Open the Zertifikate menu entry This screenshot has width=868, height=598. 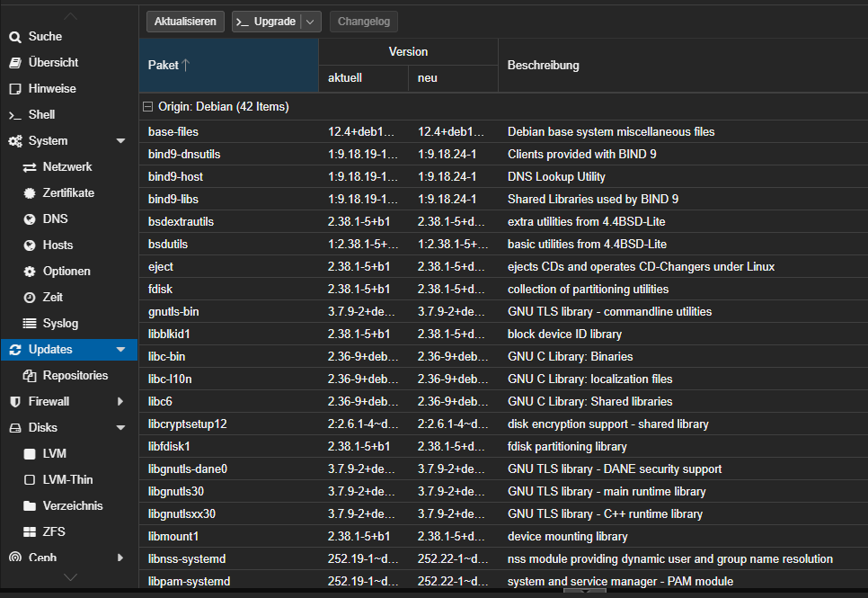[68, 192]
